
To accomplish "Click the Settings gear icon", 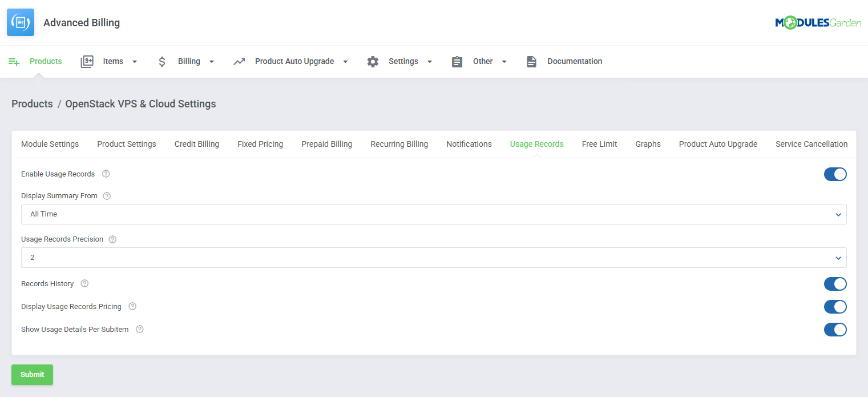I will pos(373,61).
